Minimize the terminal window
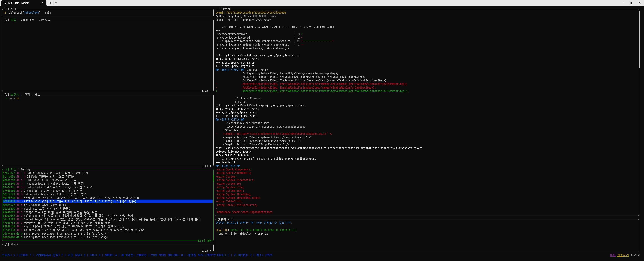 point(622,3)
